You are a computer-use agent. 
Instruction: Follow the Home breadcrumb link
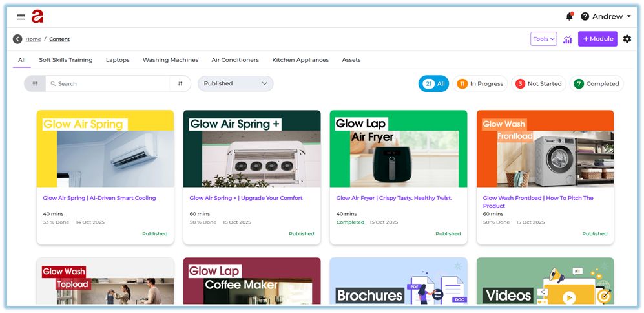(x=33, y=39)
